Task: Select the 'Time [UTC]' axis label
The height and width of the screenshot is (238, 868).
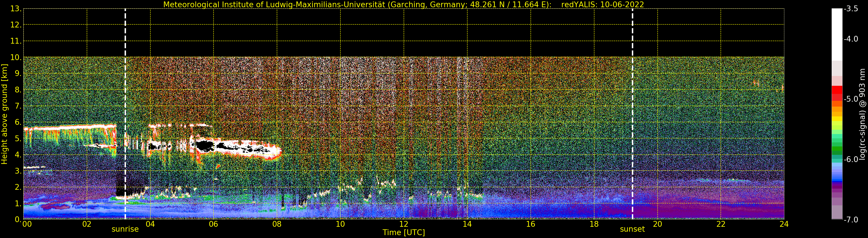Action: [404, 232]
